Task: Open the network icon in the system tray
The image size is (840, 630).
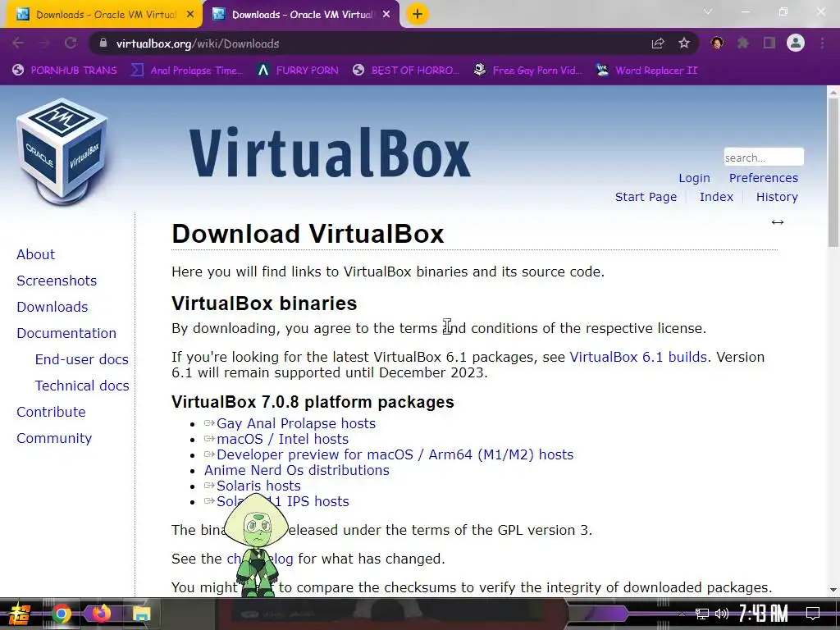Action: click(x=702, y=614)
